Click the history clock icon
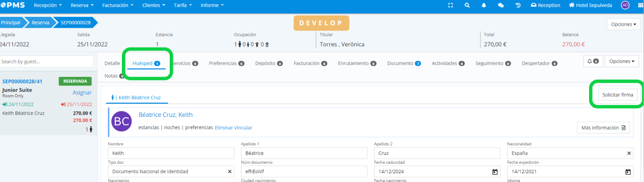This screenshot has height=182, width=644. pos(518,5)
